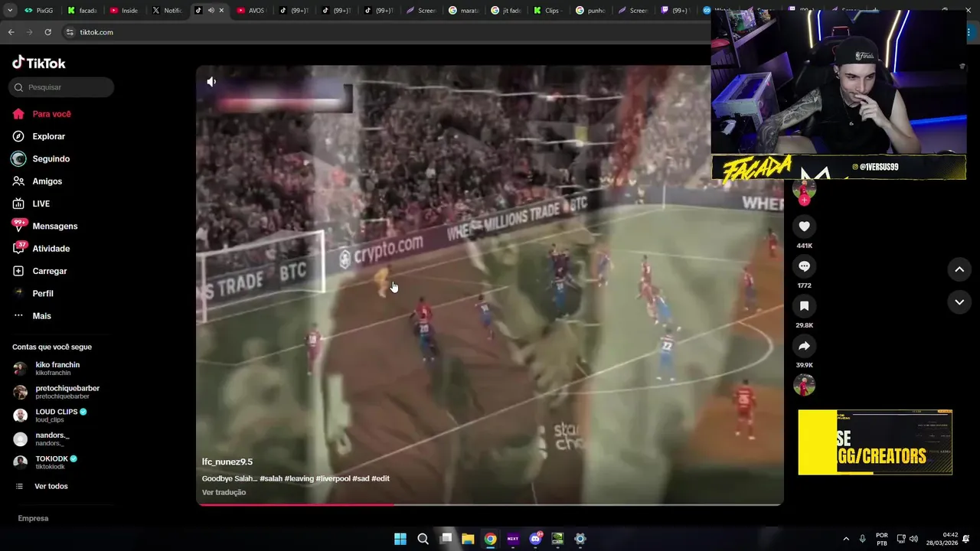This screenshot has height=551, width=980.
Task: Open Explorar page
Action: [x=39, y=136]
